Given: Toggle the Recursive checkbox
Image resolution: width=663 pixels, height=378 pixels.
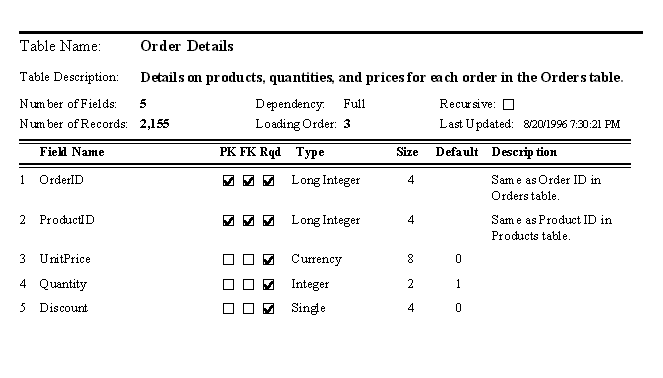Looking at the screenshot, I should (x=508, y=104).
